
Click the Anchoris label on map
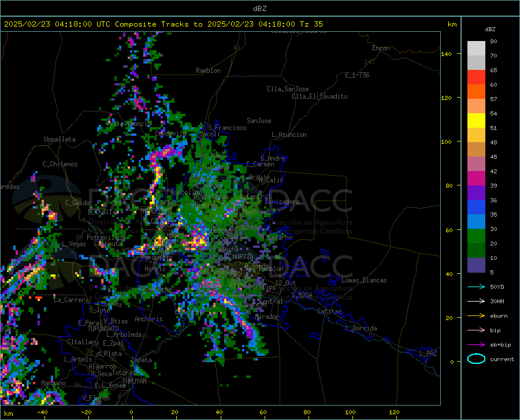tap(148, 319)
